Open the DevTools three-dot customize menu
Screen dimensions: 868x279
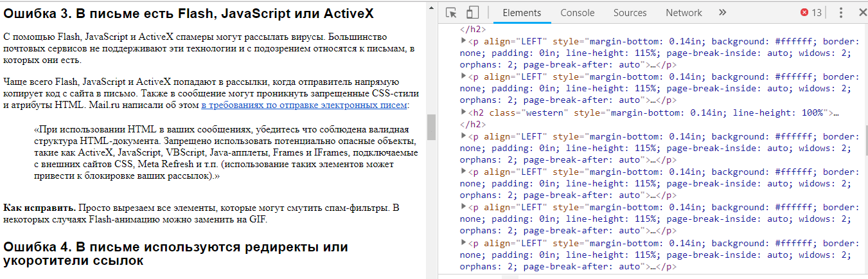pos(841,12)
